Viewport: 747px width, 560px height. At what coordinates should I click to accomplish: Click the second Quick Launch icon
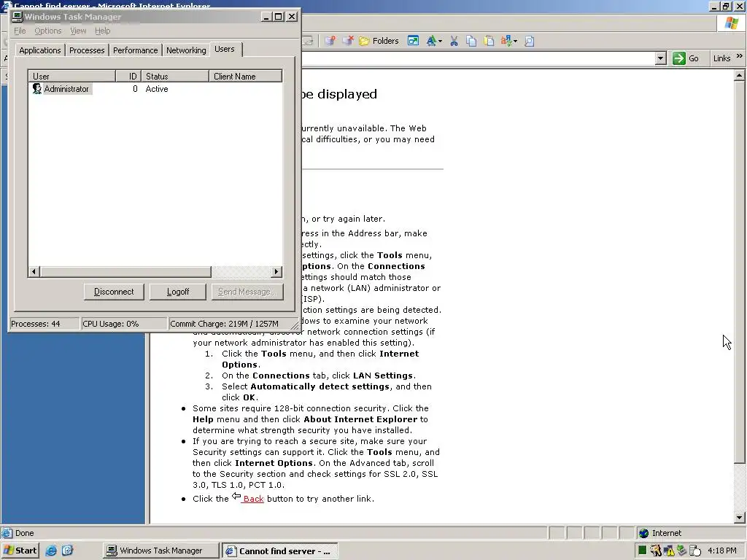pos(68,551)
